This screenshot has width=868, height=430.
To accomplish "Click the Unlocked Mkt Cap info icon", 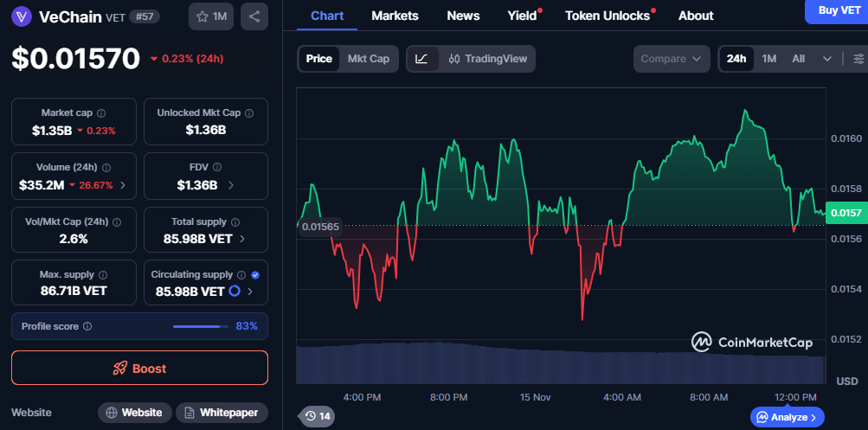I will pos(249,112).
